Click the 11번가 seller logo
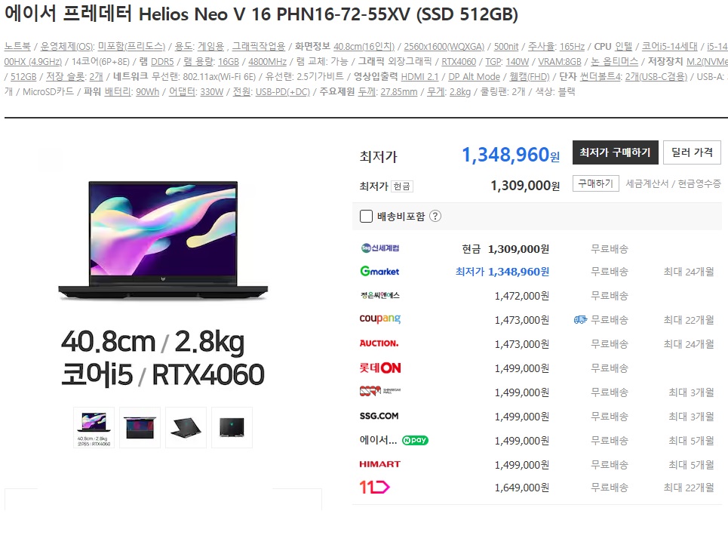The image size is (728, 560). (x=374, y=487)
